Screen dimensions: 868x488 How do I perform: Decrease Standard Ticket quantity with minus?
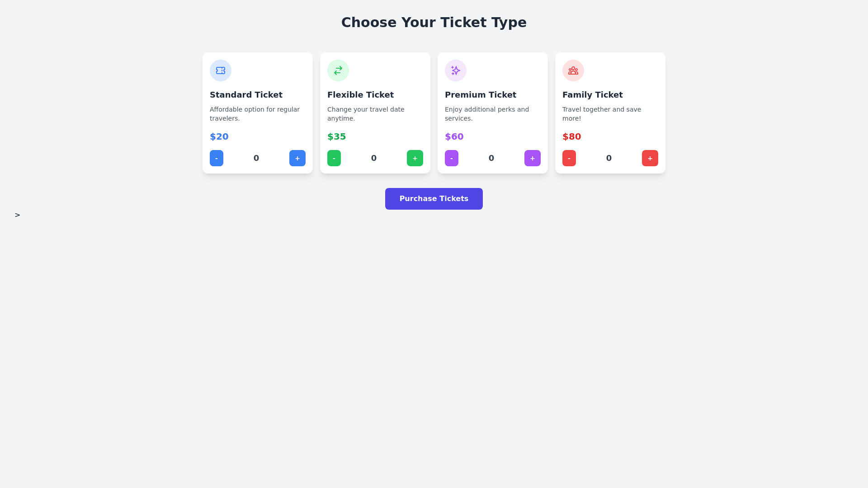(217, 158)
